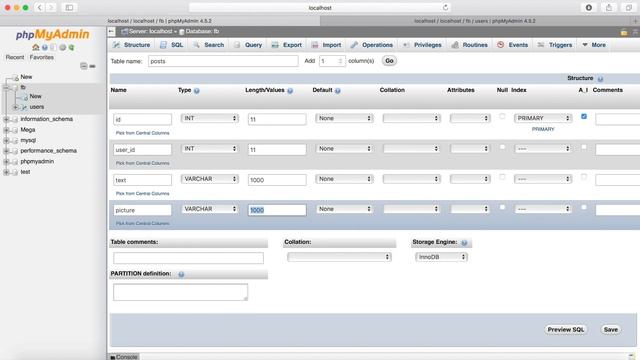
Task: Open the Structure help icon
Action: (600, 79)
